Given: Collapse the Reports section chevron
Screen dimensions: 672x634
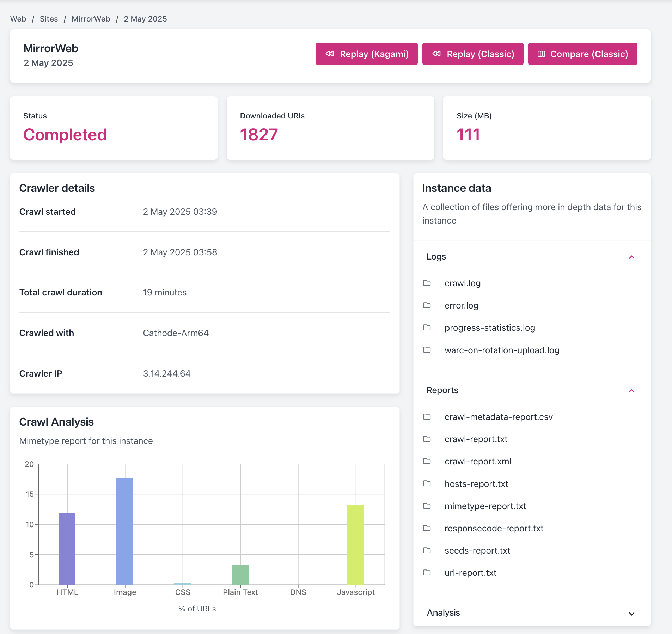Looking at the screenshot, I should pos(631,391).
